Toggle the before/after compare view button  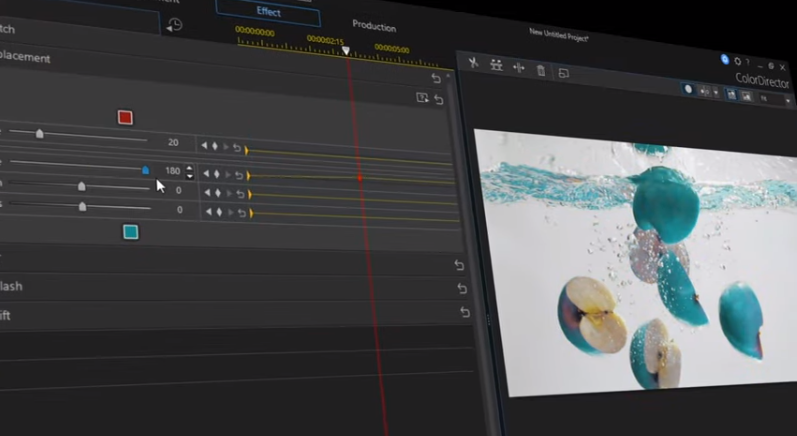[704, 91]
